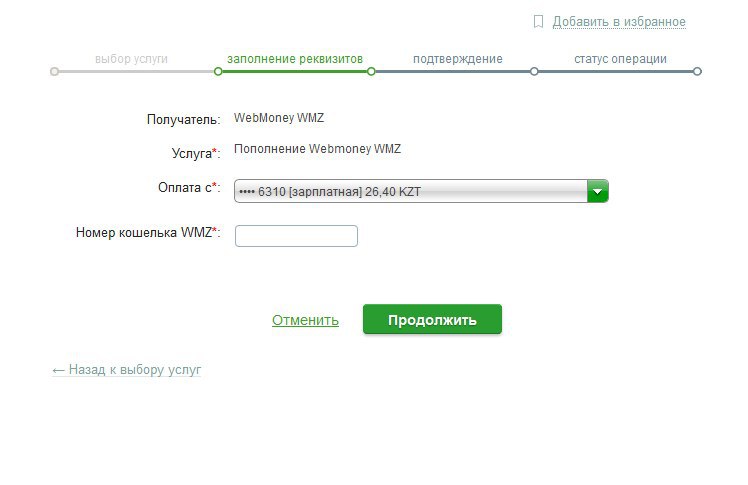Select the подтверждение step label
The width and height of the screenshot is (748, 485).
(457, 59)
